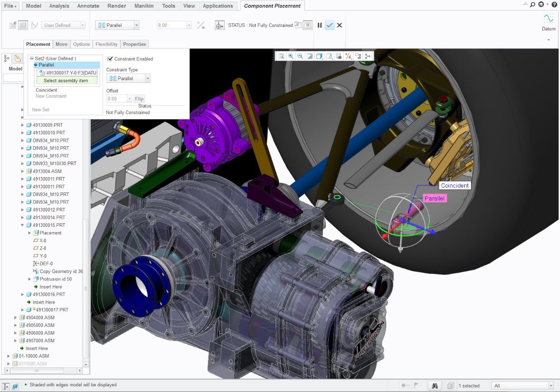Switch to the Model ribbon tab
The height and width of the screenshot is (392, 560).
tap(34, 6)
